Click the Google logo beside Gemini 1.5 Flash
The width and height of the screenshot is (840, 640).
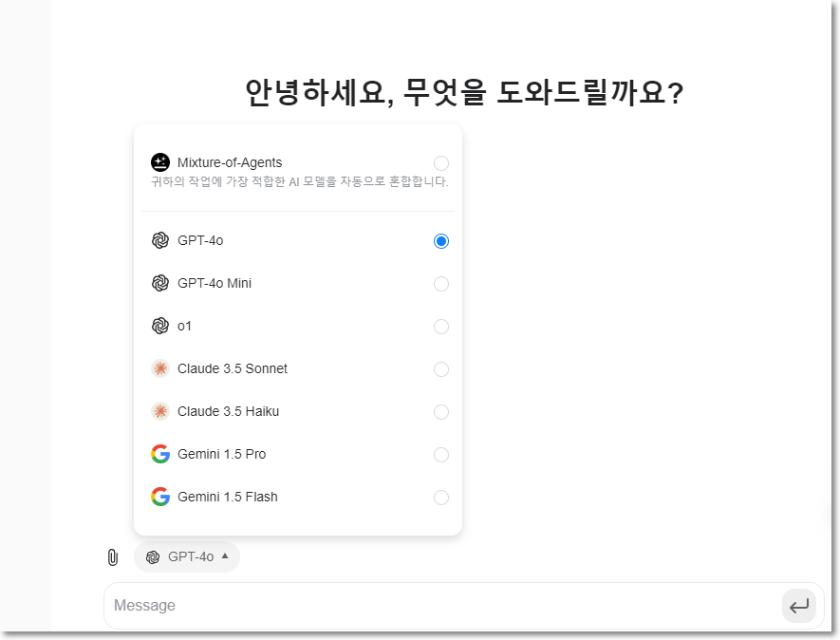tap(160, 497)
